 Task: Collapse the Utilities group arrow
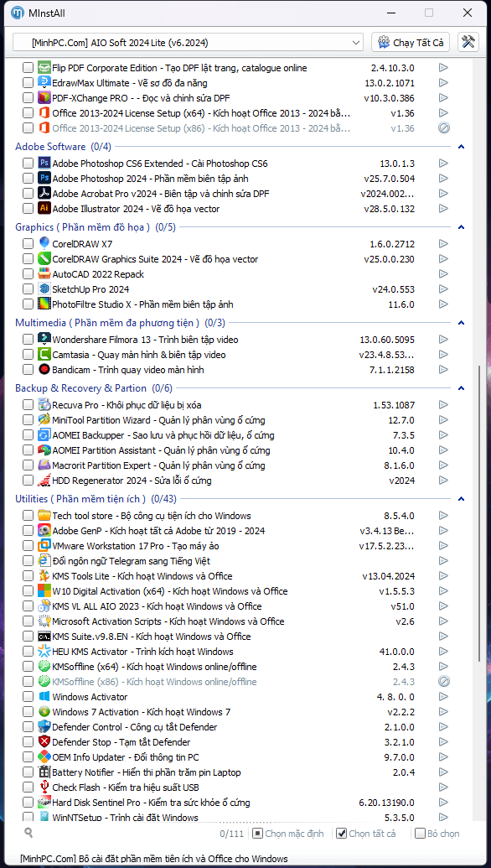pos(461,499)
